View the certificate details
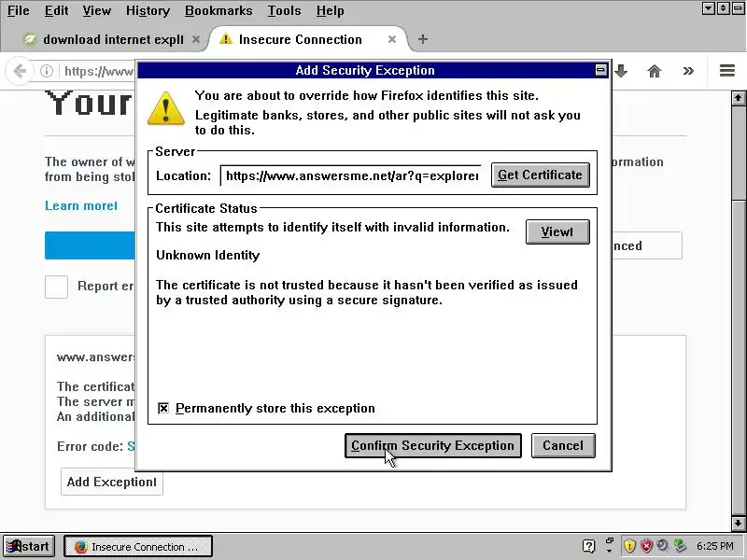This screenshot has height=560, width=747. tap(557, 231)
